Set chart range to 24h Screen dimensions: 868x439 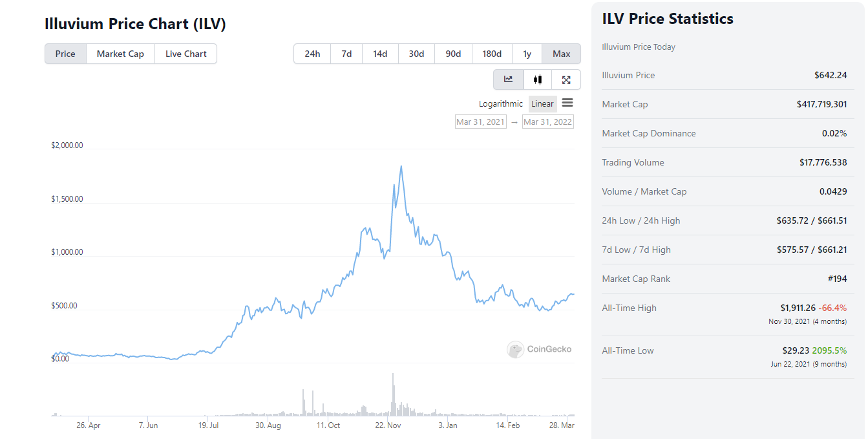tap(312, 54)
